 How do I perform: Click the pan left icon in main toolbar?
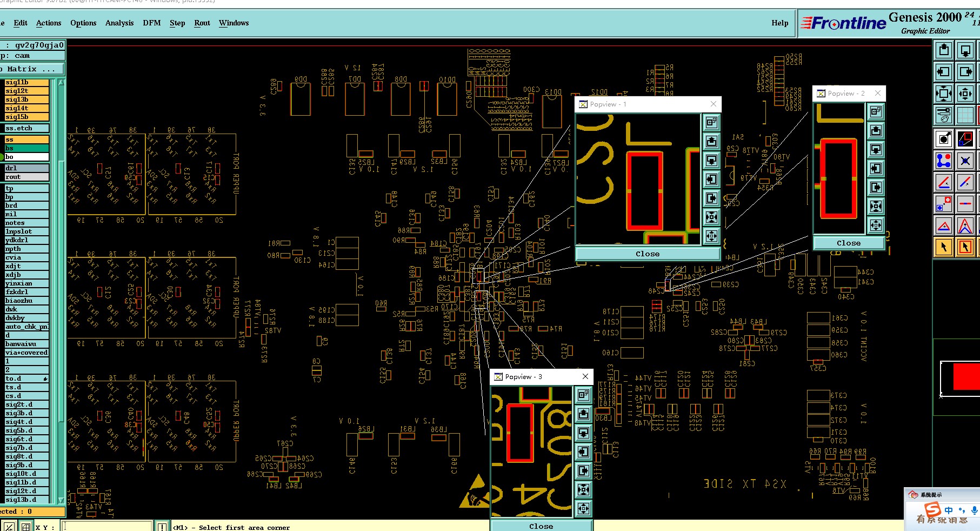click(x=944, y=71)
